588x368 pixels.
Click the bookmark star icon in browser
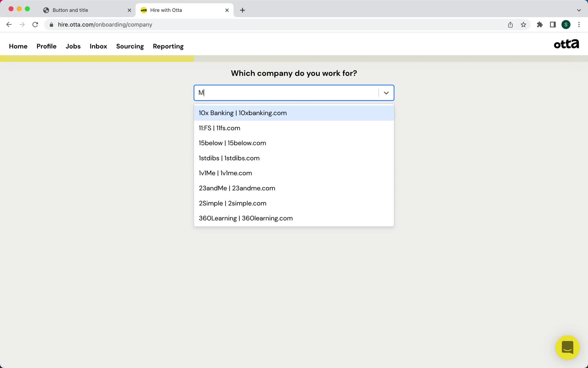coord(524,25)
